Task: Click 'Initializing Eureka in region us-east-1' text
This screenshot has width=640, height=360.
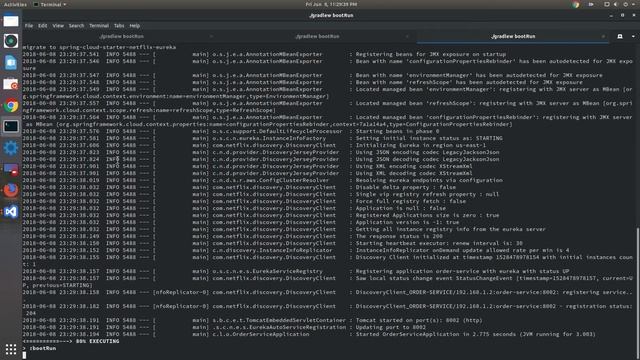Action: coord(421,145)
